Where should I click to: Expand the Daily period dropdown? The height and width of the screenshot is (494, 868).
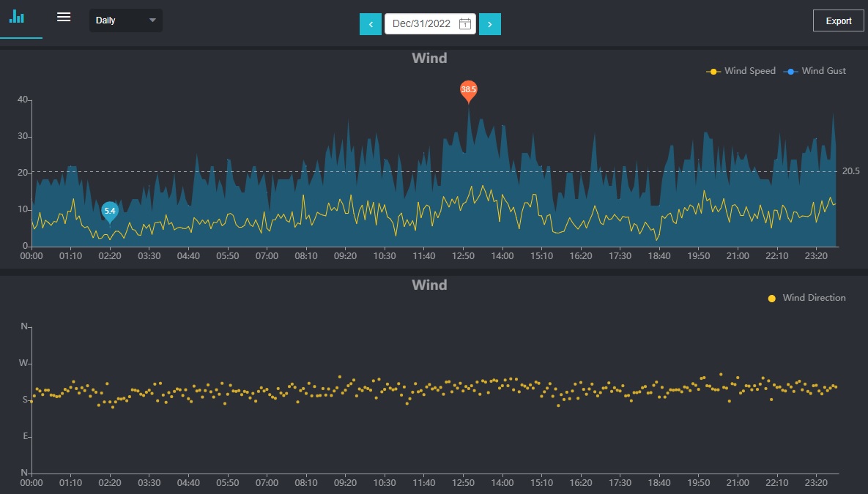click(x=125, y=20)
